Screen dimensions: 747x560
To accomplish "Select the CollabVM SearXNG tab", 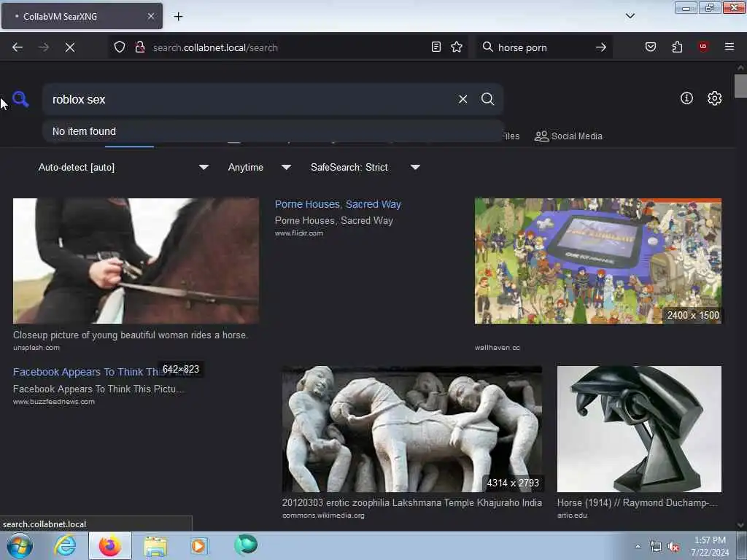I will (82, 16).
